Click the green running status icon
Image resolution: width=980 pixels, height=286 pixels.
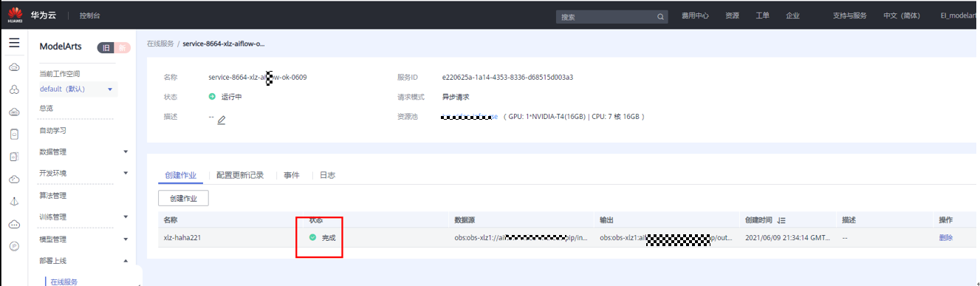click(x=212, y=97)
